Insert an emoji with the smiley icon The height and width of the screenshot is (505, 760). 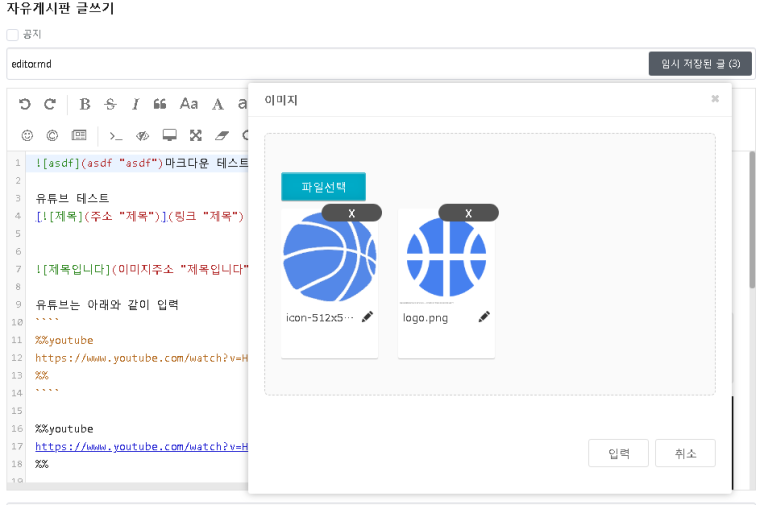point(27,135)
